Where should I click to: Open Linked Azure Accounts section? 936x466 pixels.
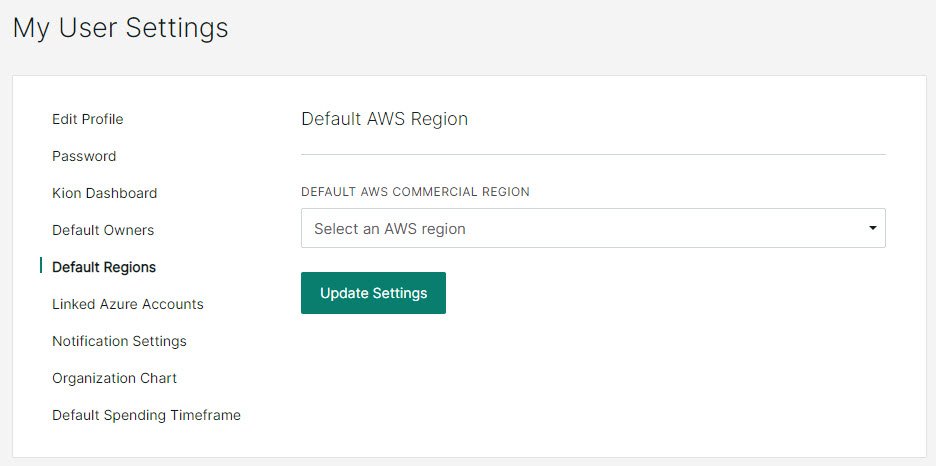tap(128, 304)
